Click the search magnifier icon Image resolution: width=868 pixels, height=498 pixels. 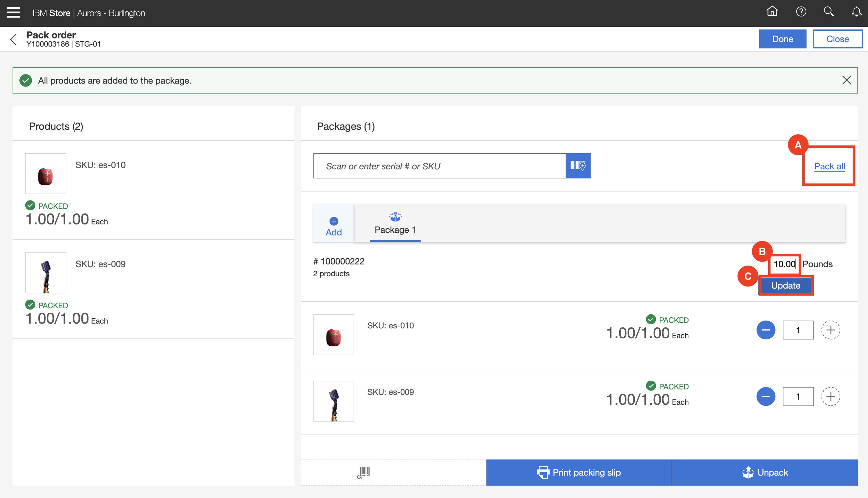(829, 12)
